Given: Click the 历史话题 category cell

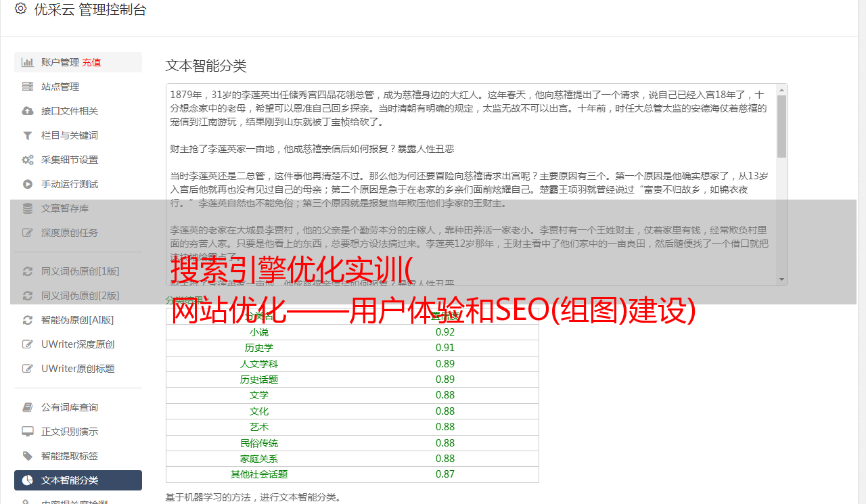Looking at the screenshot, I should coord(259,380).
